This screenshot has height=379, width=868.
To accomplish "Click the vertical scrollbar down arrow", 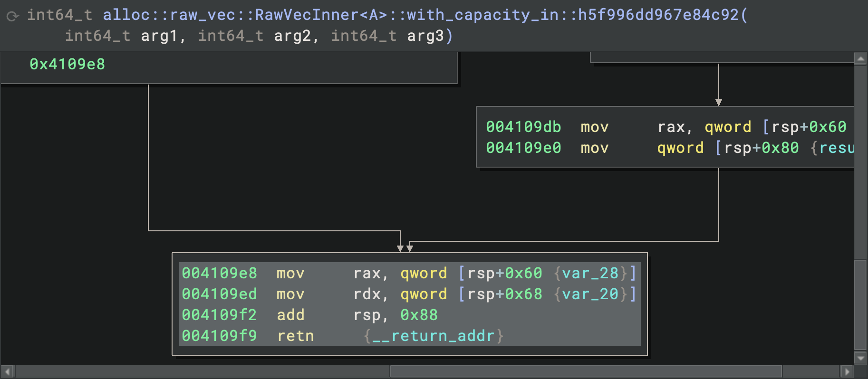I will 860,358.
